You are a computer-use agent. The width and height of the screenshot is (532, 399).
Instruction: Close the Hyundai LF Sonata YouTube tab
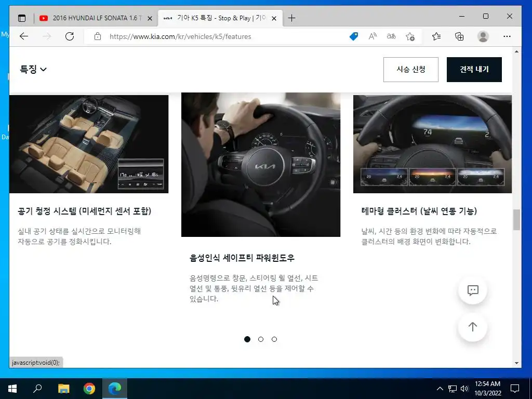[150, 18]
